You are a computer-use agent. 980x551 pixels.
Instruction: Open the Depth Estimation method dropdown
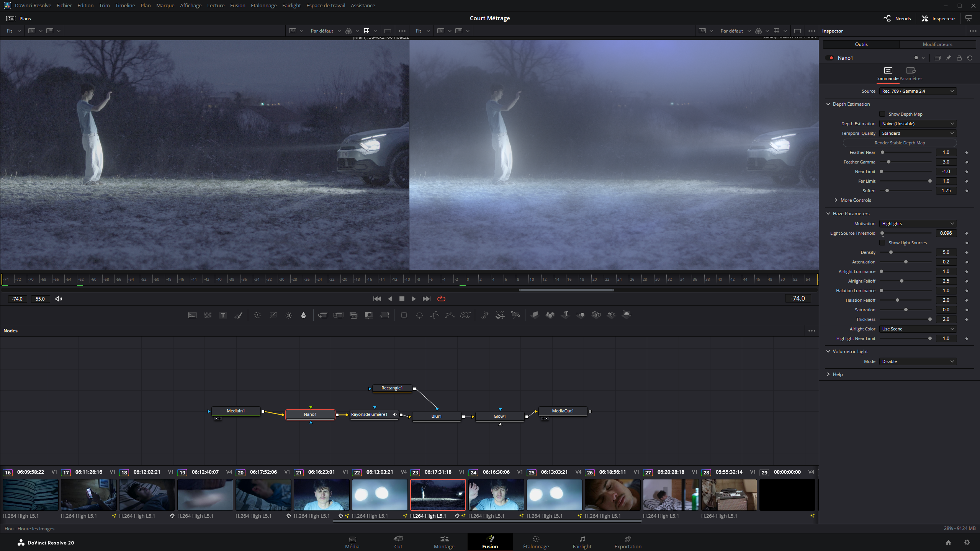[x=918, y=124]
